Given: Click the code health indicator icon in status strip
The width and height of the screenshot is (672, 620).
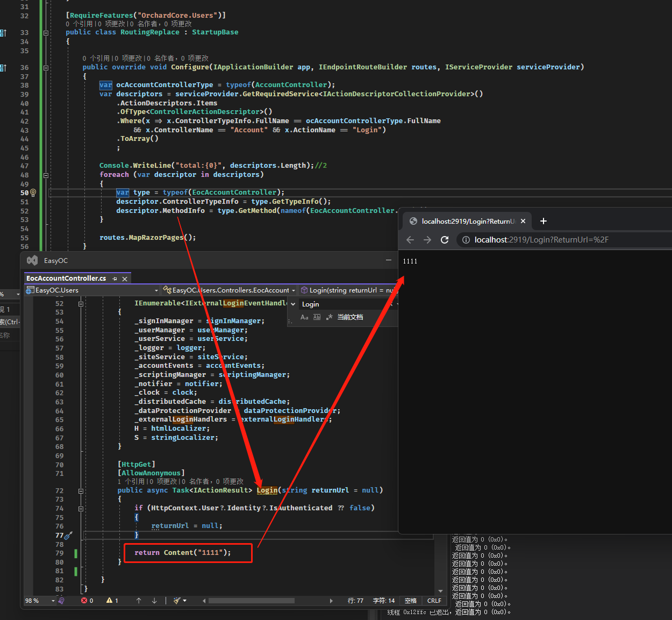Looking at the screenshot, I should [x=61, y=601].
